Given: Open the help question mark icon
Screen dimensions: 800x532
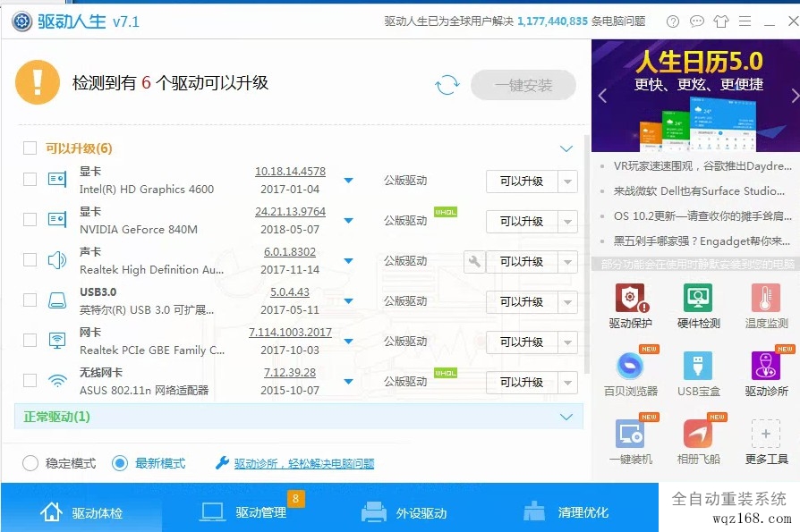Looking at the screenshot, I should click(x=673, y=21).
